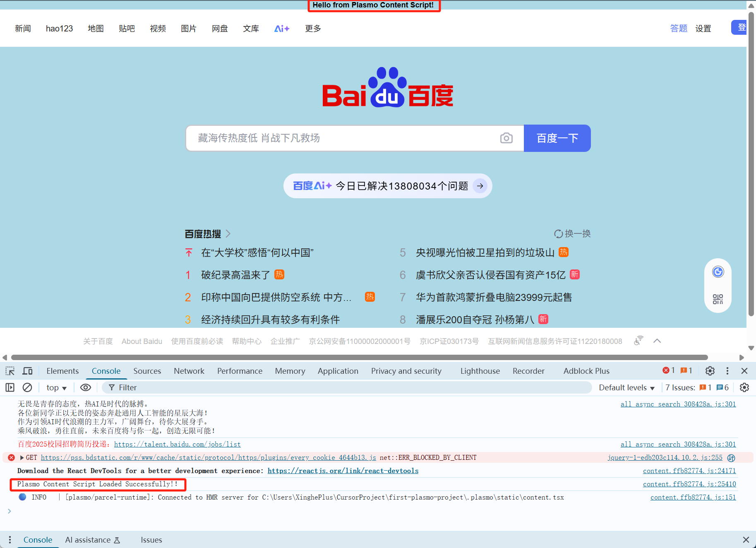Screen dimensions: 756x548
Task: Open the Ai+ nav link
Action: [x=282, y=29]
